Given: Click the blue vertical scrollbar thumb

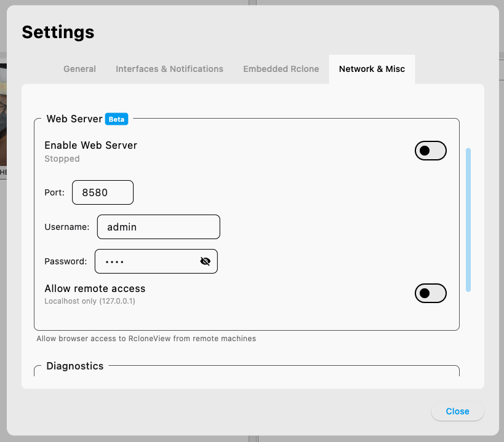Looking at the screenshot, I should click(468, 218).
